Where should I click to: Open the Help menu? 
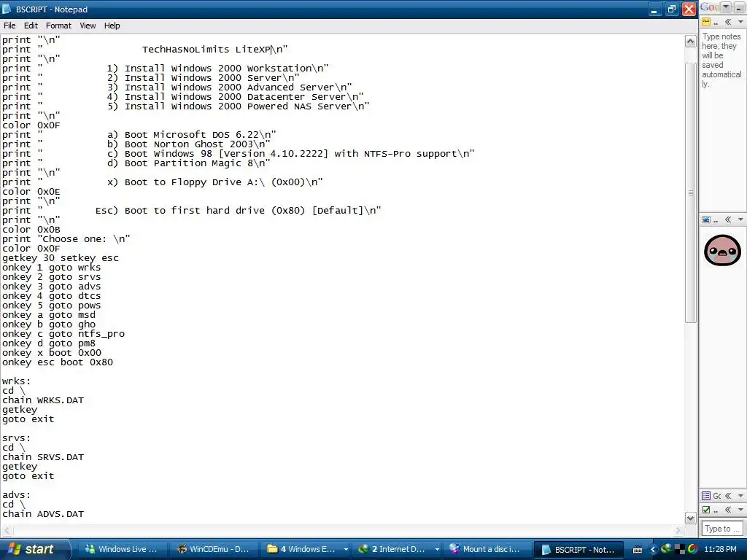(112, 26)
